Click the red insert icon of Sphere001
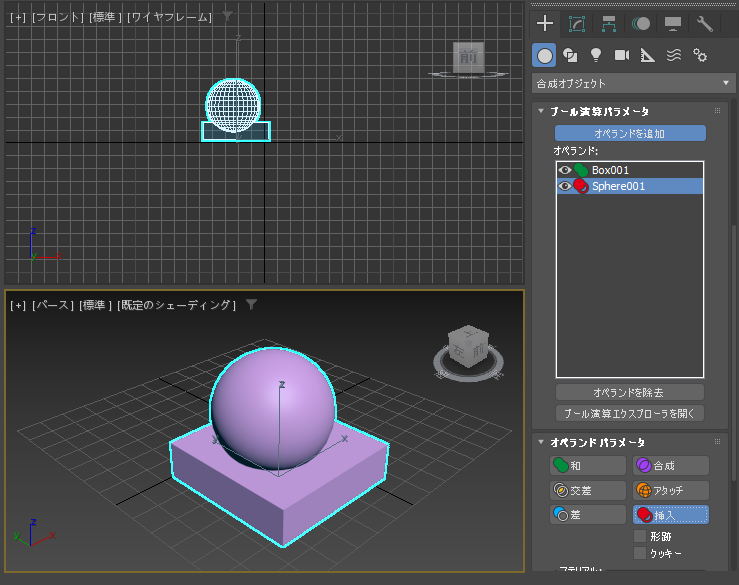This screenshot has width=739, height=585. click(x=581, y=186)
